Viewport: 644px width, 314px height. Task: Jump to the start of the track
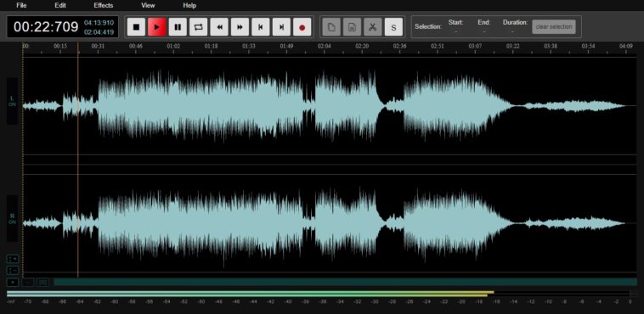click(261, 27)
